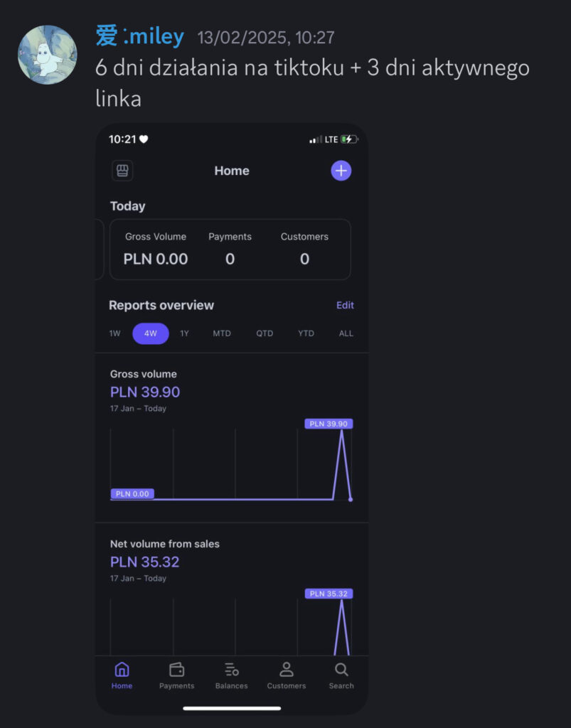Tap the Today summary card
Screen dimensions: 571x728
pyautogui.click(x=230, y=250)
